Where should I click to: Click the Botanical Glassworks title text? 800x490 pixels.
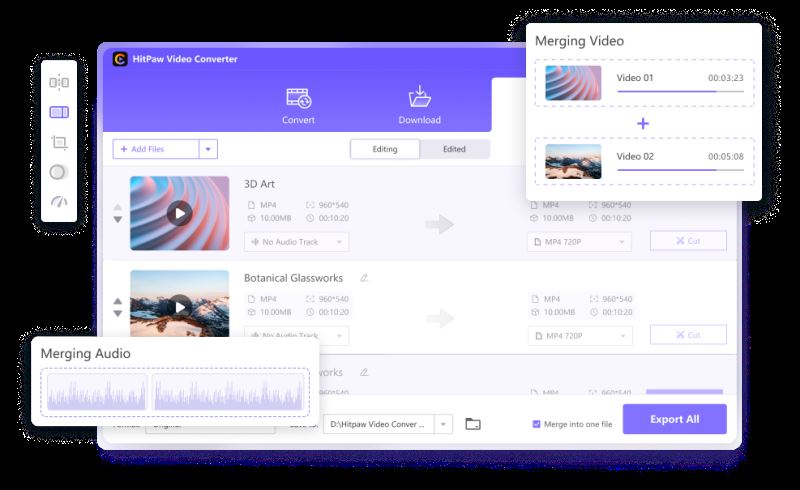(293, 278)
